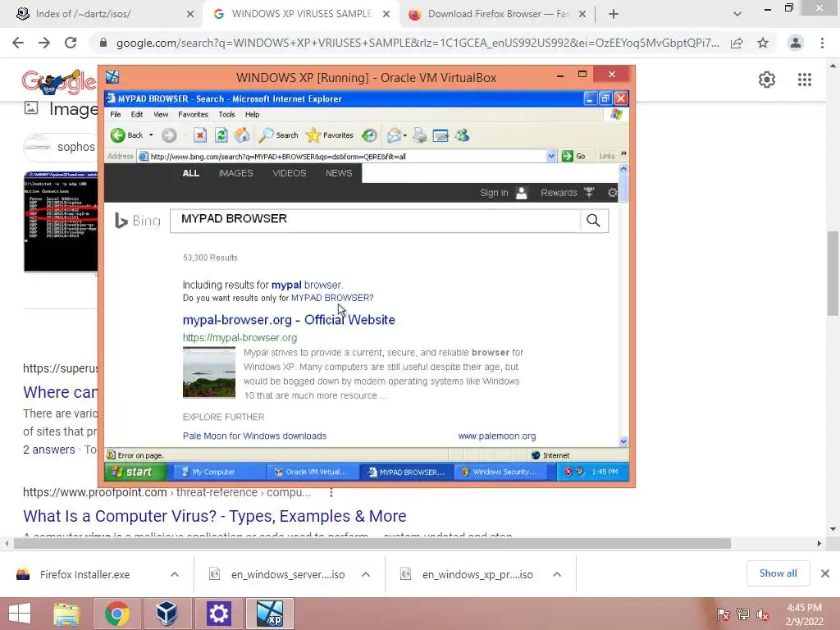Click the Chrome share page icon
Screen dimensions: 840x630
click(737, 43)
